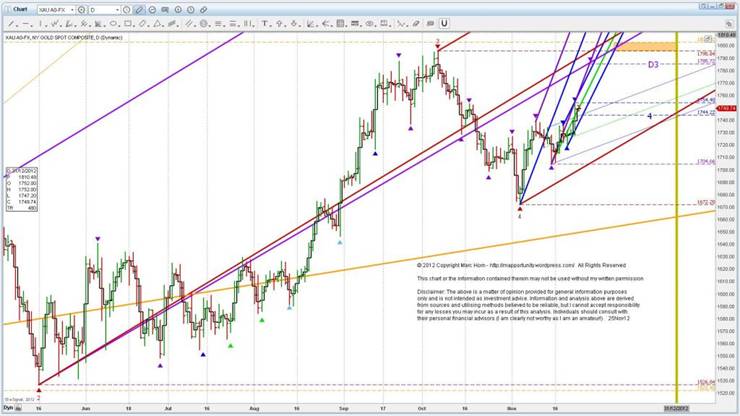Click the link chart icon

(x=205, y=10)
